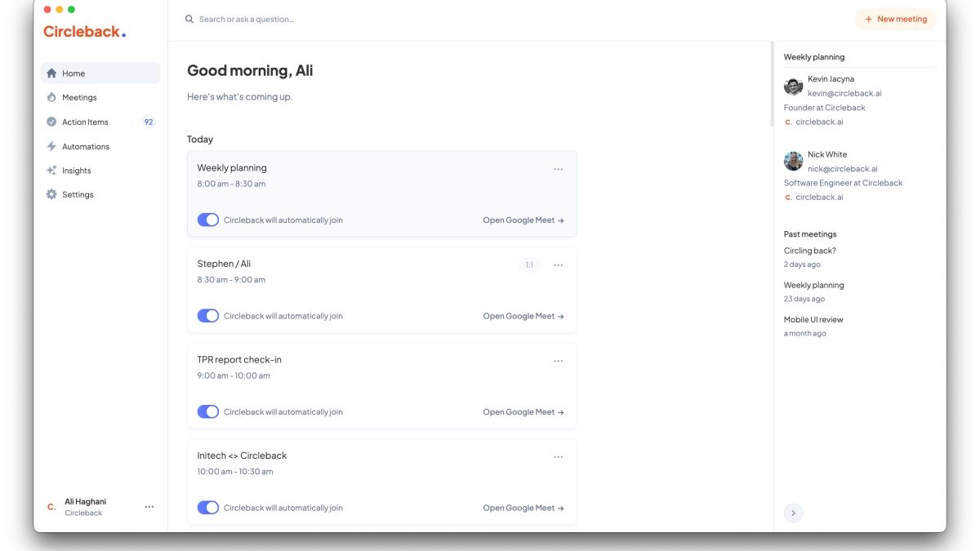Click the Circleback company icon under Kevin Jacyna
This screenshot has width=980, height=551.
pos(788,122)
